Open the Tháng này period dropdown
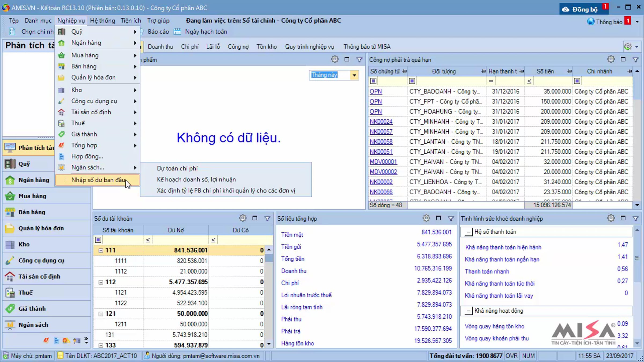Image resolution: width=644 pixels, height=362 pixels. click(354, 75)
